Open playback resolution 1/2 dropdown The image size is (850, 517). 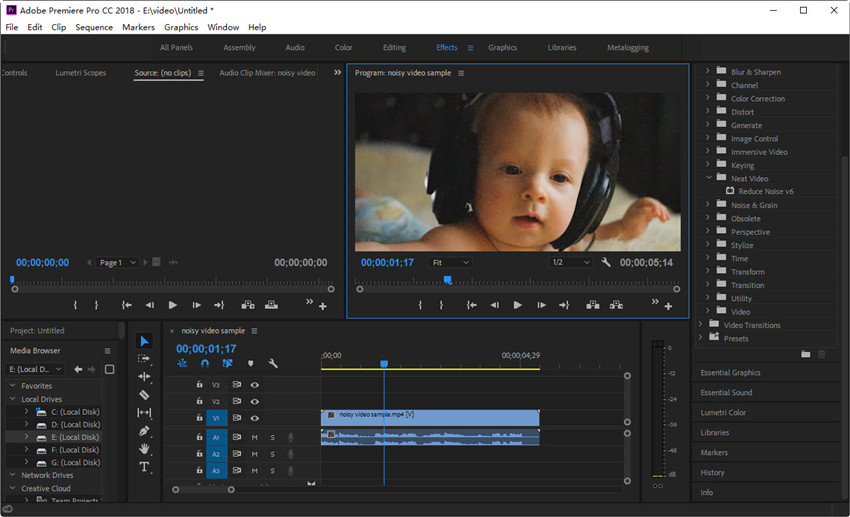tap(570, 262)
